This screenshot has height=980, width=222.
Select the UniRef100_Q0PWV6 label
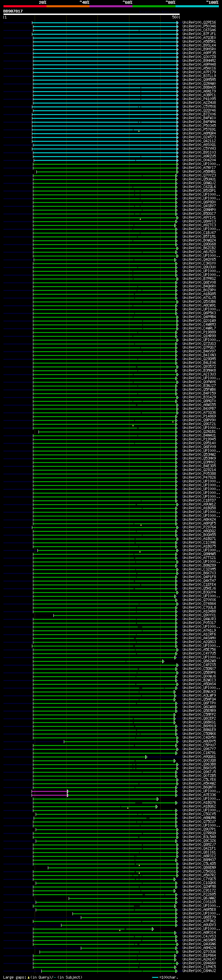click(199, 382)
